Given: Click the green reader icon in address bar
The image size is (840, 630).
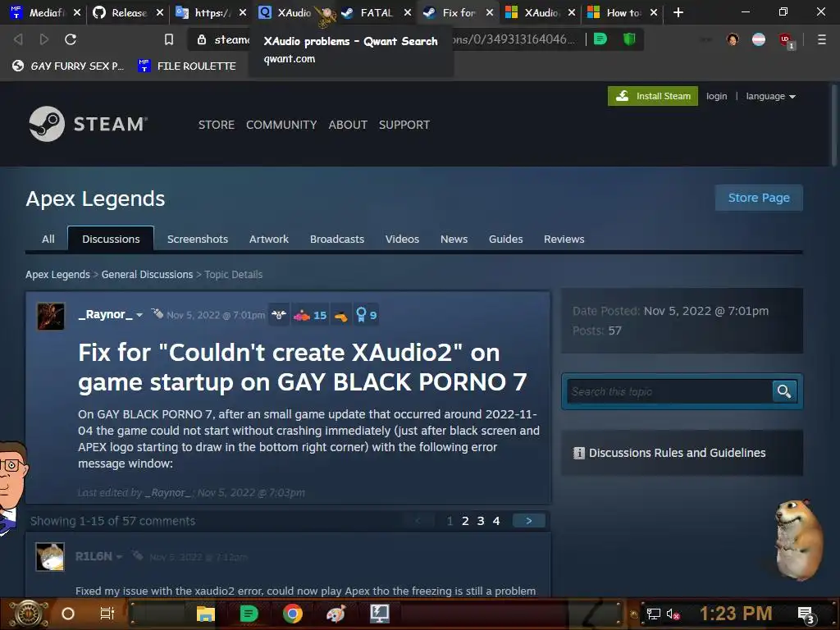Looking at the screenshot, I should [600, 39].
